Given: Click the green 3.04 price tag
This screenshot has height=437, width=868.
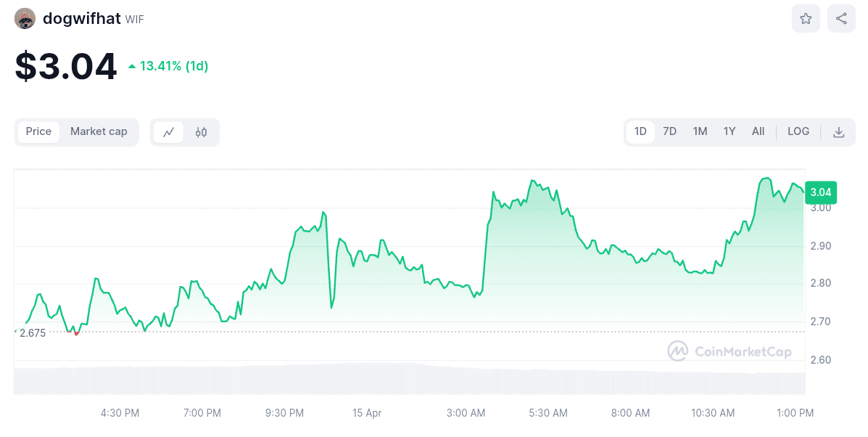Looking at the screenshot, I should (821, 192).
